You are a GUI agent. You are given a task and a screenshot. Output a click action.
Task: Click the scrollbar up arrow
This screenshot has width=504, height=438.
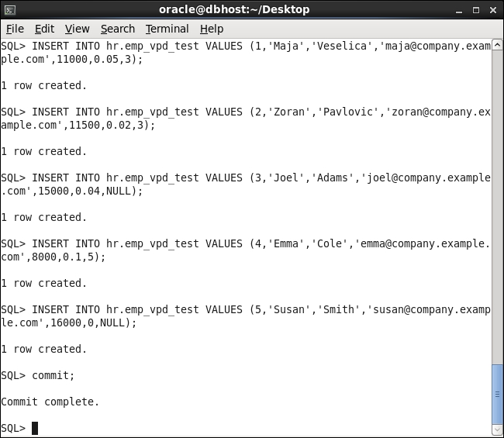click(497, 45)
